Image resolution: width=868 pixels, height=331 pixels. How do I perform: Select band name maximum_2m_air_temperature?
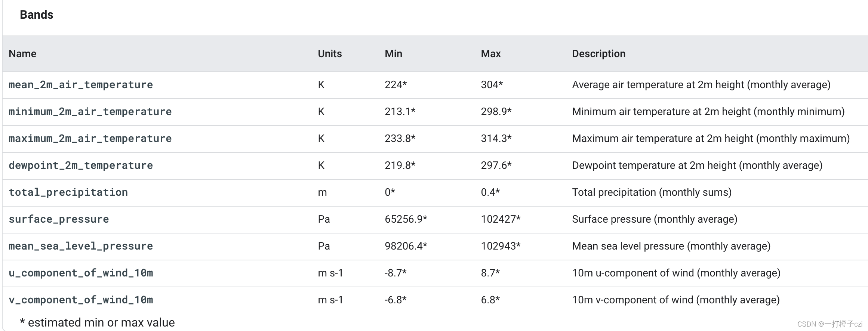pos(90,139)
